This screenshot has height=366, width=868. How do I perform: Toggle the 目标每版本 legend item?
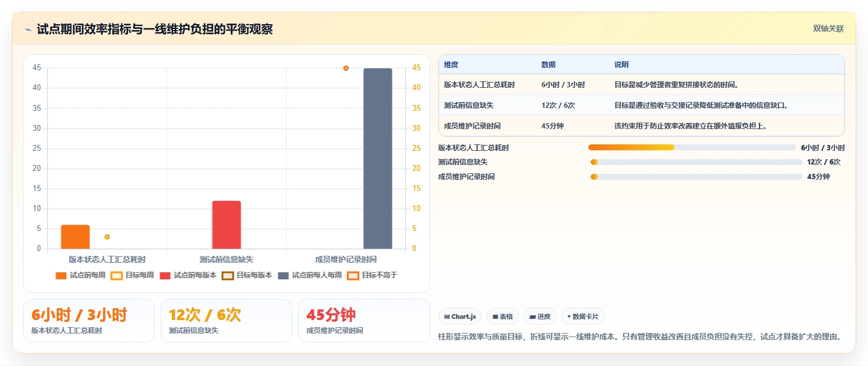pos(247,275)
